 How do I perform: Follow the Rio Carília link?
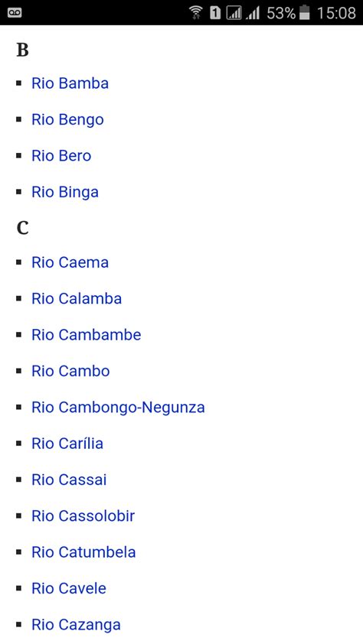click(67, 444)
